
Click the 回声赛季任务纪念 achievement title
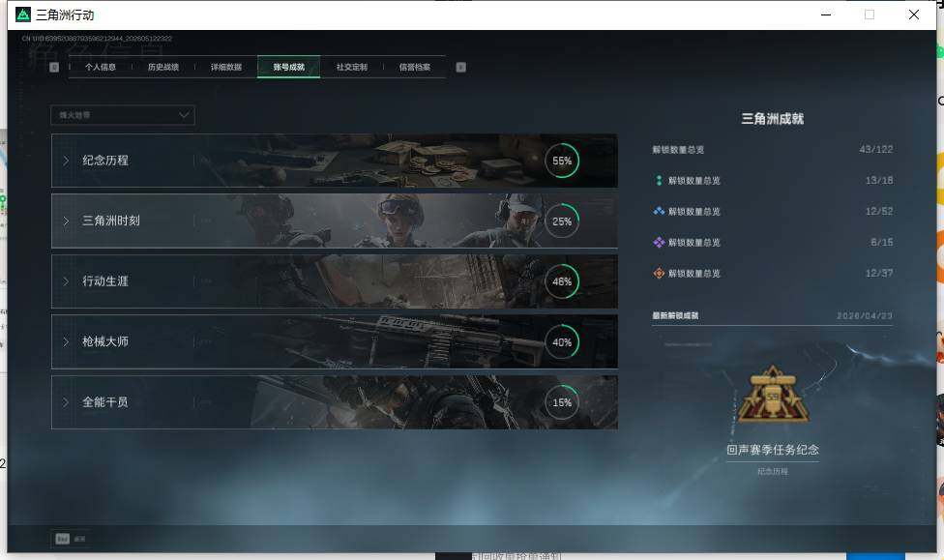[773, 450]
